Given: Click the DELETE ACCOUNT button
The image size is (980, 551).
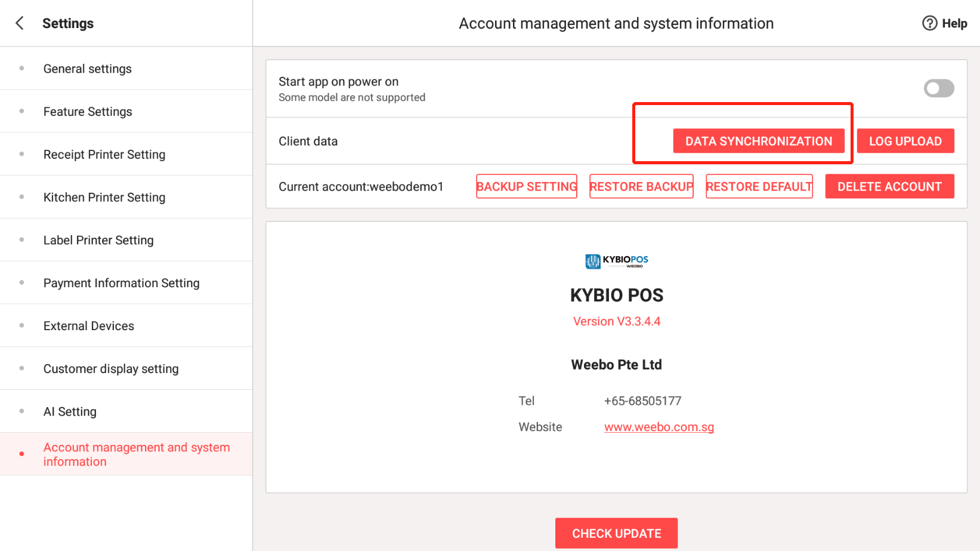Looking at the screenshot, I should point(889,186).
